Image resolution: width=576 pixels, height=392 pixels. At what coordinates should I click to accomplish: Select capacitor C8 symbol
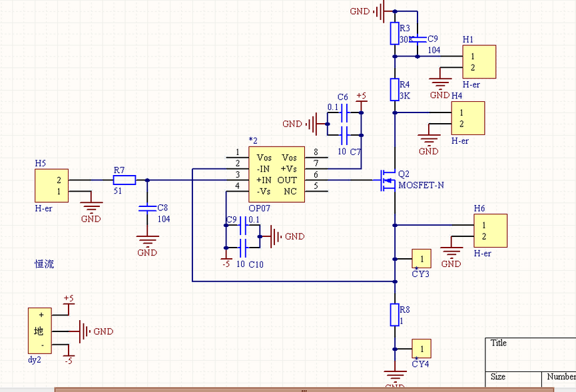(147, 208)
